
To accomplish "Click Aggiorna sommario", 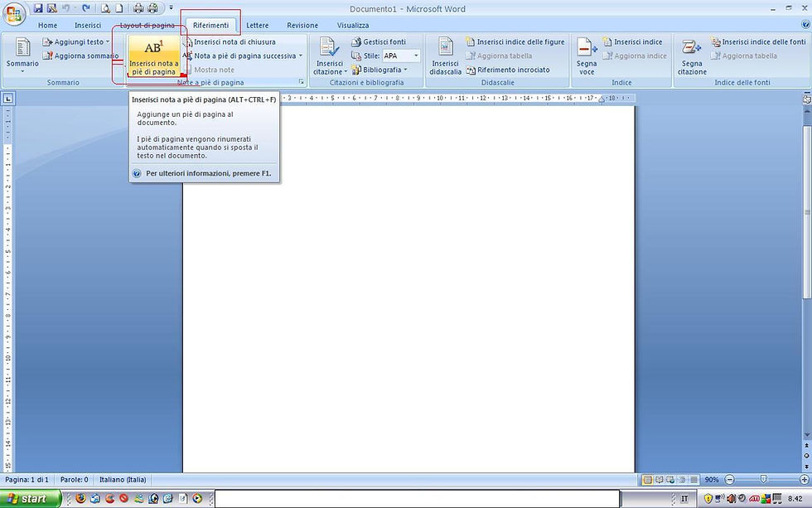I will coord(81,56).
